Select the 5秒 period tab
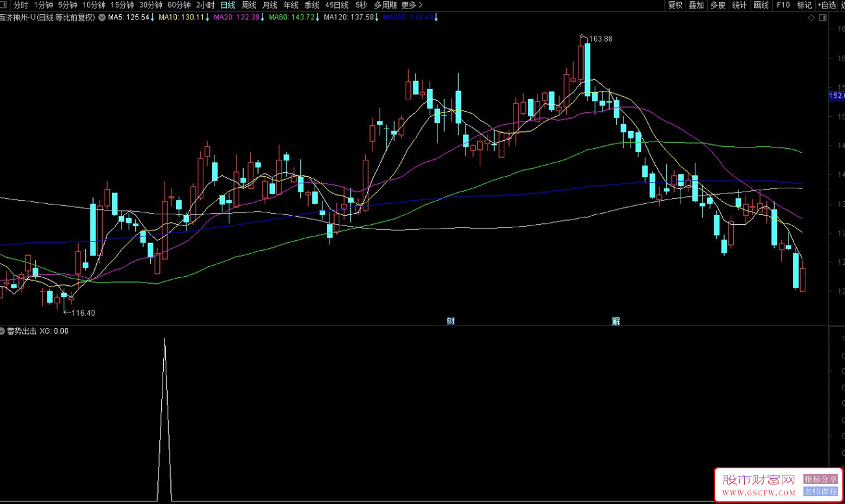The image size is (845, 504). click(361, 5)
